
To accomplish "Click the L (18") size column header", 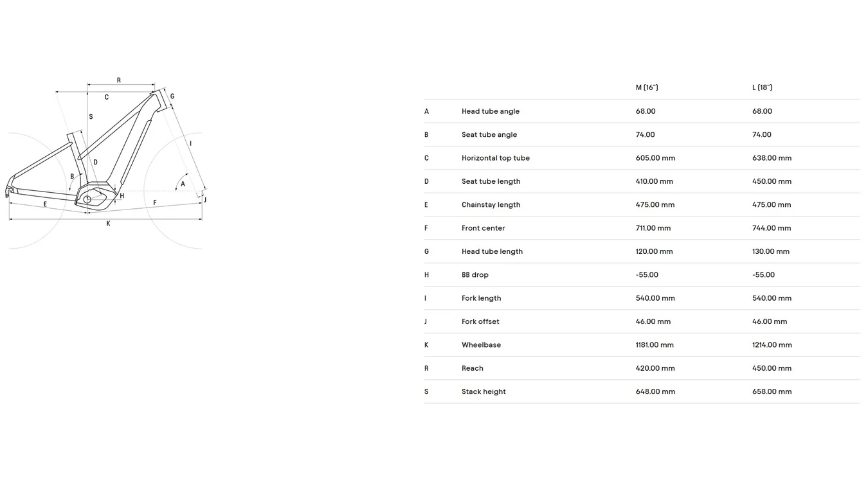I will 763,87.
